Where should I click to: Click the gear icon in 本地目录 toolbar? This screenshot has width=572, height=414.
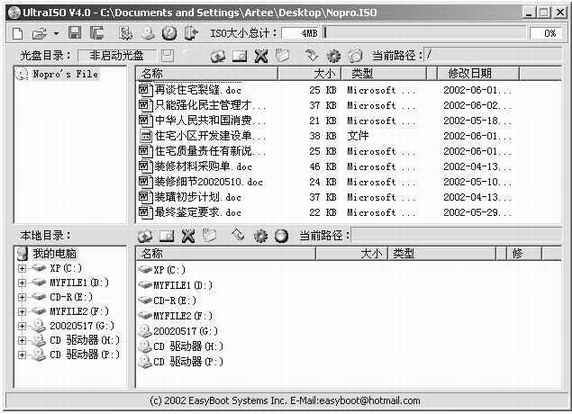point(260,236)
